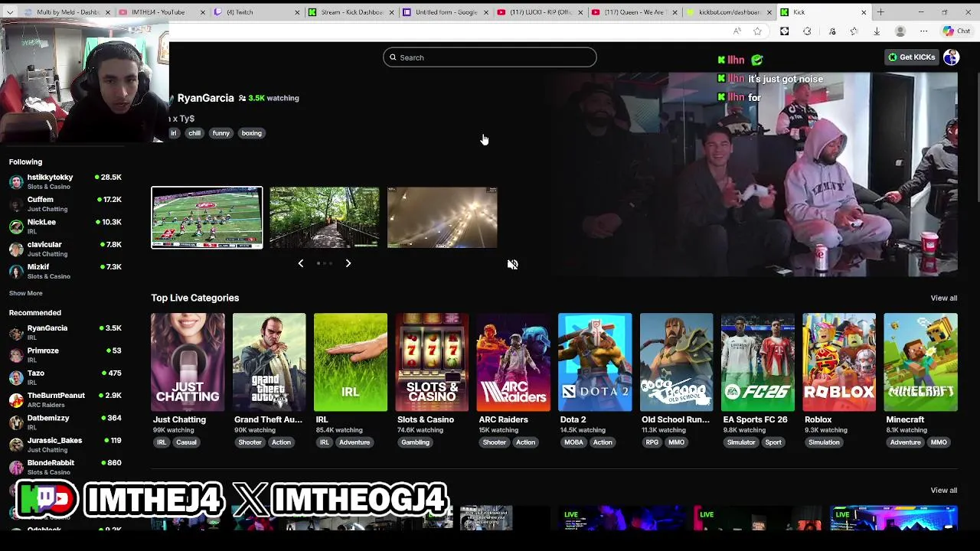Screen dimensions: 980x551
Task: Click the boxing tag on featured stream
Action: point(251,133)
